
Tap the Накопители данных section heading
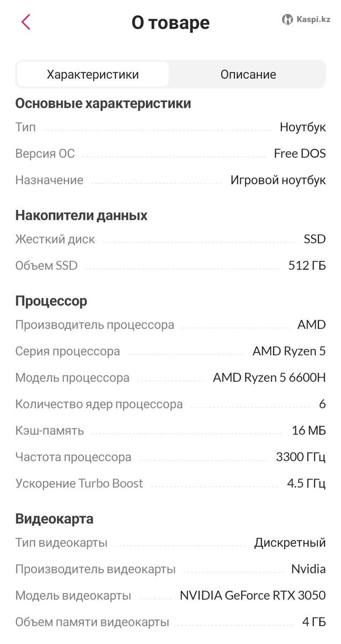pyautogui.click(x=81, y=215)
